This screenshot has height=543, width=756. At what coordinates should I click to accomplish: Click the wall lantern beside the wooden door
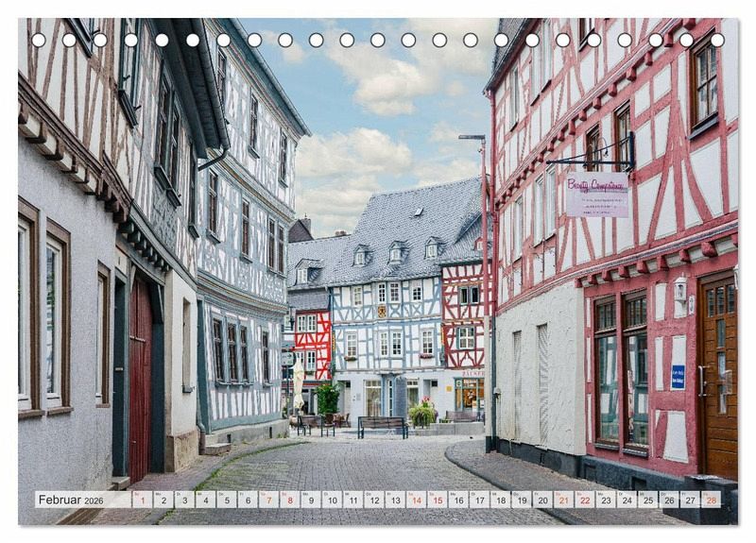pyautogui.click(x=680, y=291)
